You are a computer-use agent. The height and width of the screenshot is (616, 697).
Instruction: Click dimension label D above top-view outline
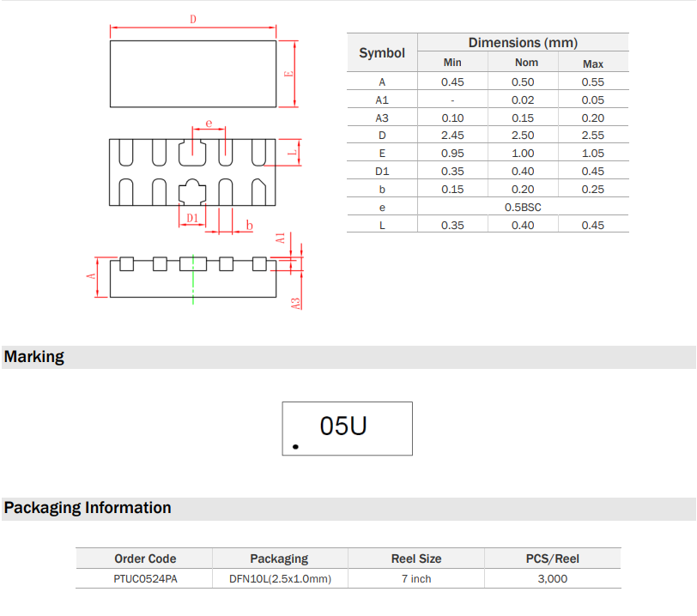[192, 20]
